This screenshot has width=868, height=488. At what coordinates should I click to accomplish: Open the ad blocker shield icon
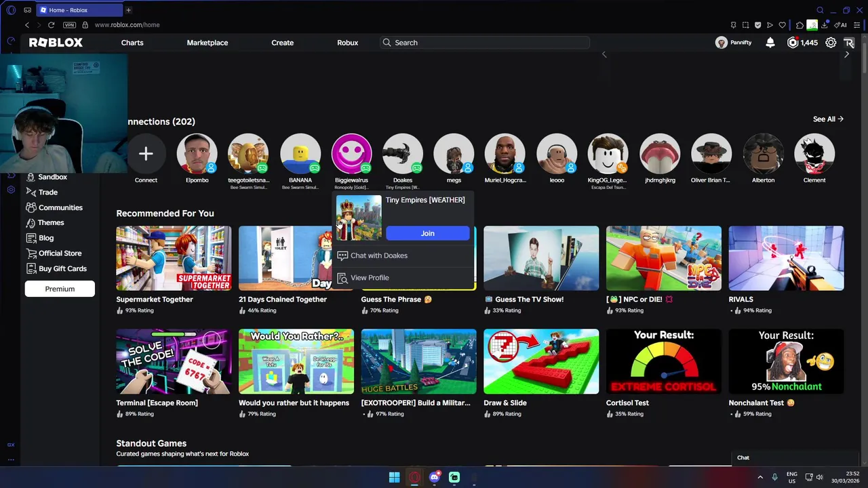coord(757,25)
